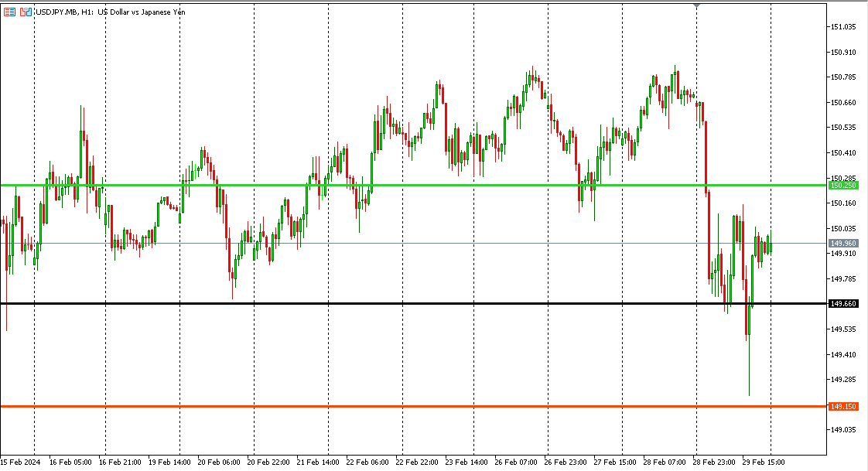Click the 28 Feb 23:00 time label
The height and width of the screenshot is (471, 868).
pos(713,462)
